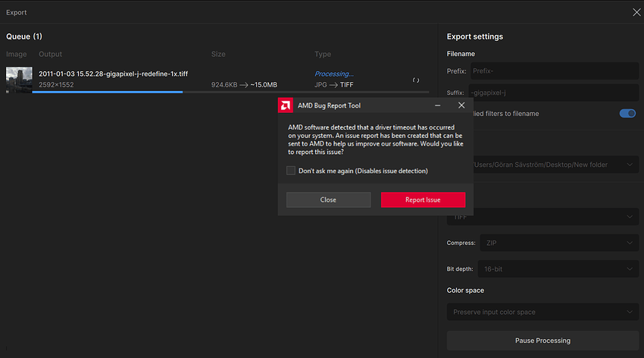Open the Bit depth 16-bit dropdown

[558, 268]
